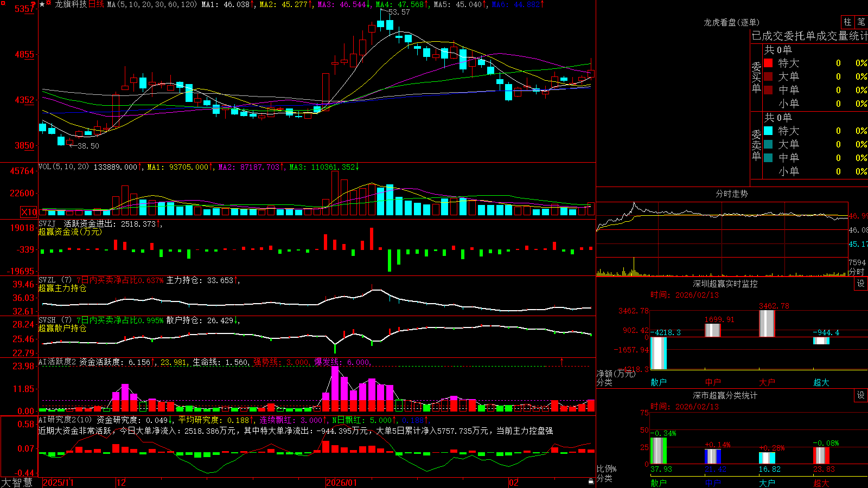Click the cyan 特大 sell-order color swatch
This screenshot has height=488, width=868.
[x=768, y=131]
